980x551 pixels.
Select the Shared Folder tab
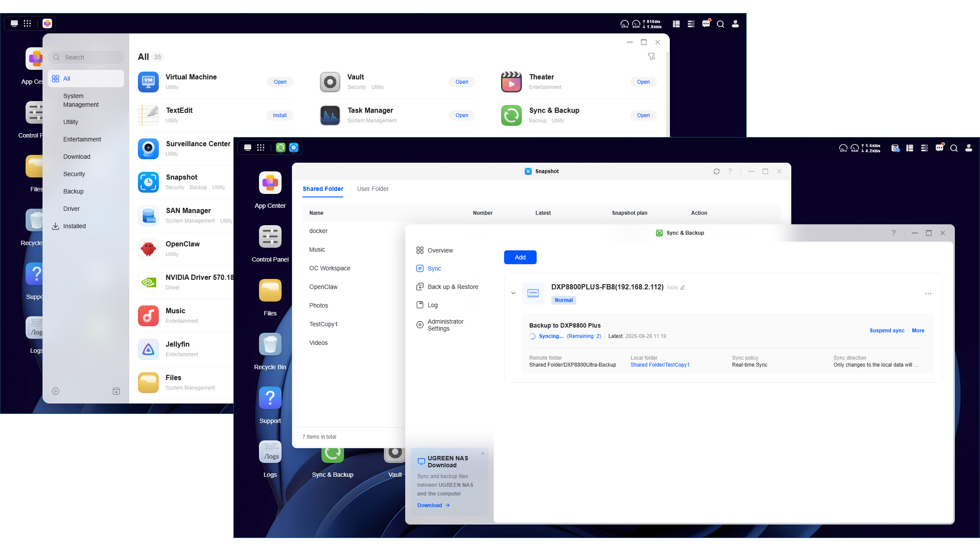(x=323, y=189)
